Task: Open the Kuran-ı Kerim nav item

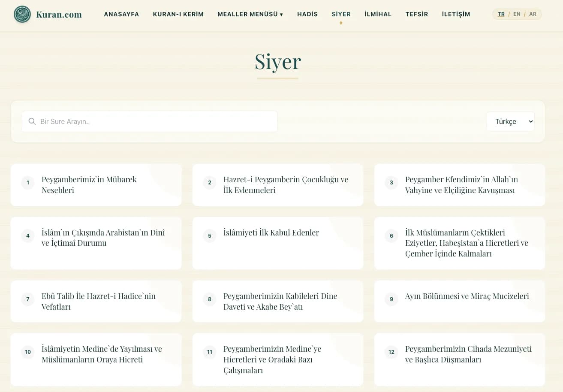Action: (178, 14)
